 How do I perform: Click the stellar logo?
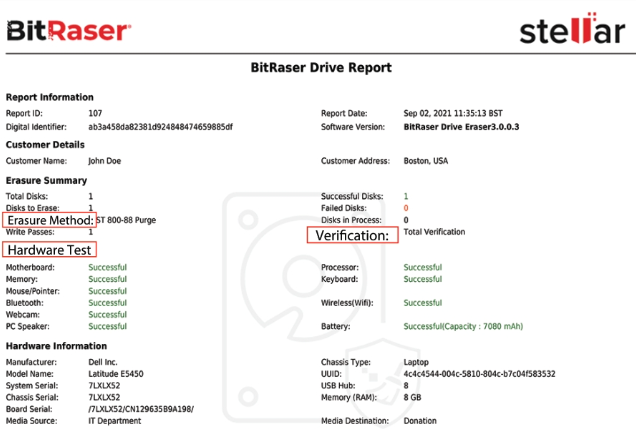572,29
